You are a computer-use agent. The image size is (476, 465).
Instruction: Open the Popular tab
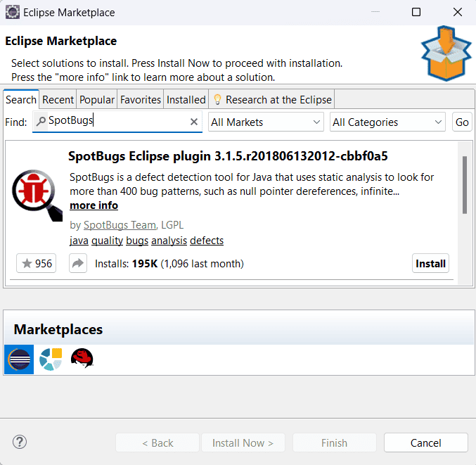click(x=97, y=100)
